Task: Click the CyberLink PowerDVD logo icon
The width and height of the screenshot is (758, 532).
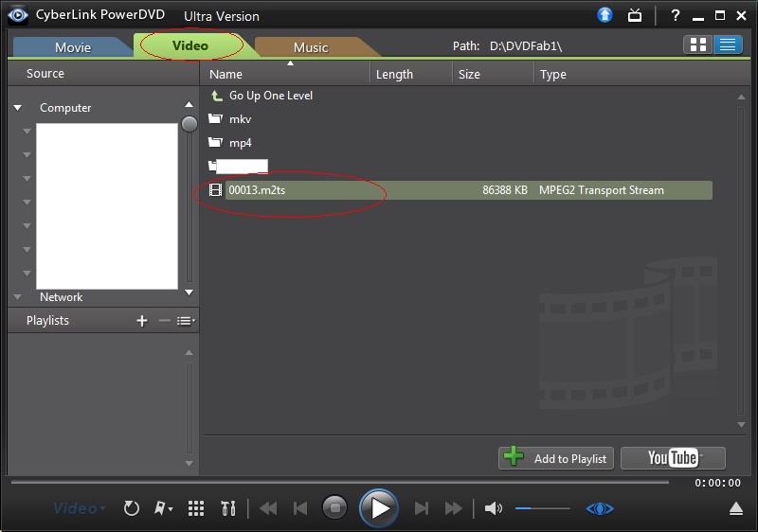Action: [x=18, y=15]
